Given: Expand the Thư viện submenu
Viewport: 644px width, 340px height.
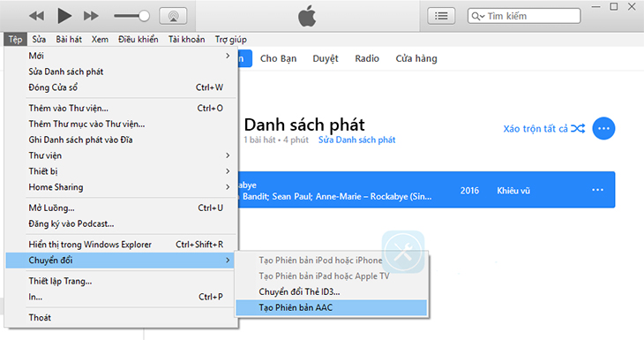Looking at the screenshot, I should (x=121, y=155).
